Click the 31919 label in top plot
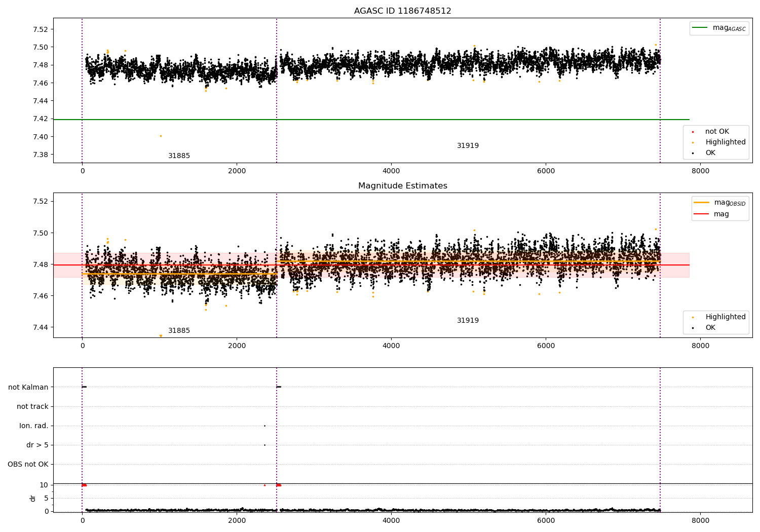Screen dimensions: 760x532 coord(468,146)
